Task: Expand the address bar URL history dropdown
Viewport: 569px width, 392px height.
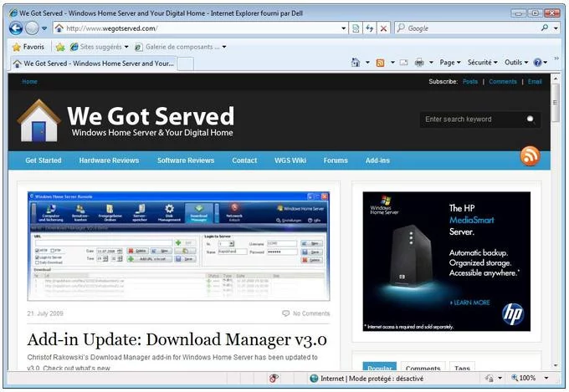Action: tap(343, 28)
